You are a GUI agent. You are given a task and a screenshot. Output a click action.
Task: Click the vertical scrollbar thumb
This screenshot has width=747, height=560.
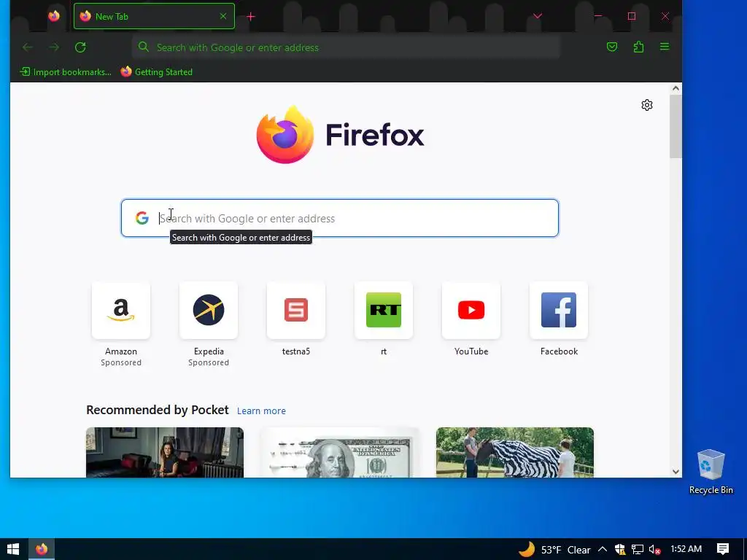(676, 126)
